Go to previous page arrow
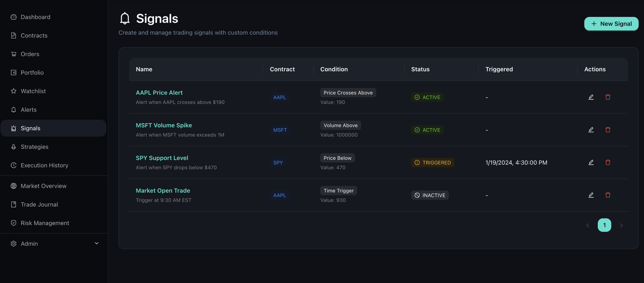 pyautogui.click(x=587, y=225)
